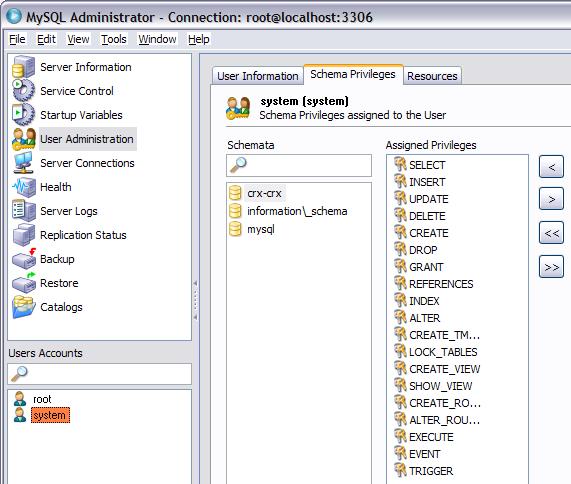This screenshot has height=484, width=571.
Task: Click the Service Control gear icon
Action: (24, 90)
